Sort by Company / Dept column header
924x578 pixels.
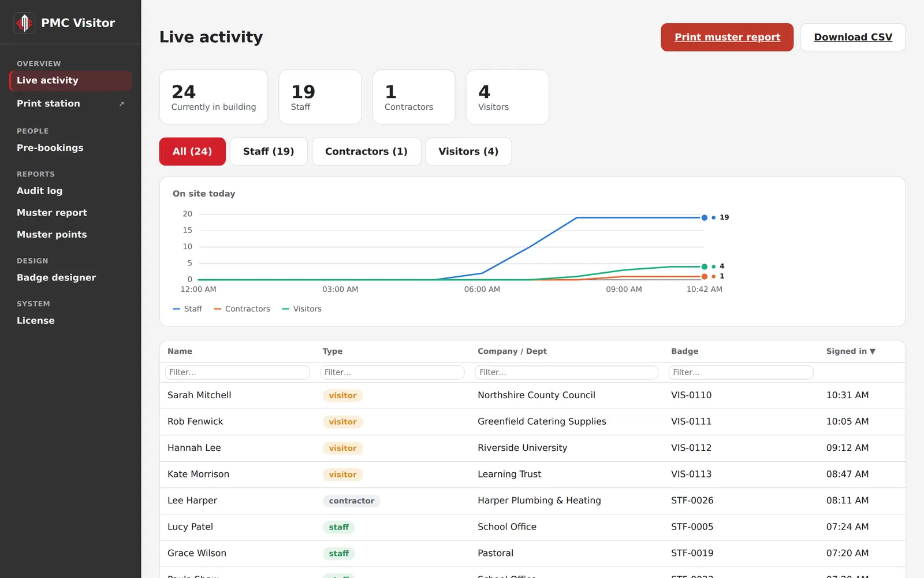pos(512,351)
